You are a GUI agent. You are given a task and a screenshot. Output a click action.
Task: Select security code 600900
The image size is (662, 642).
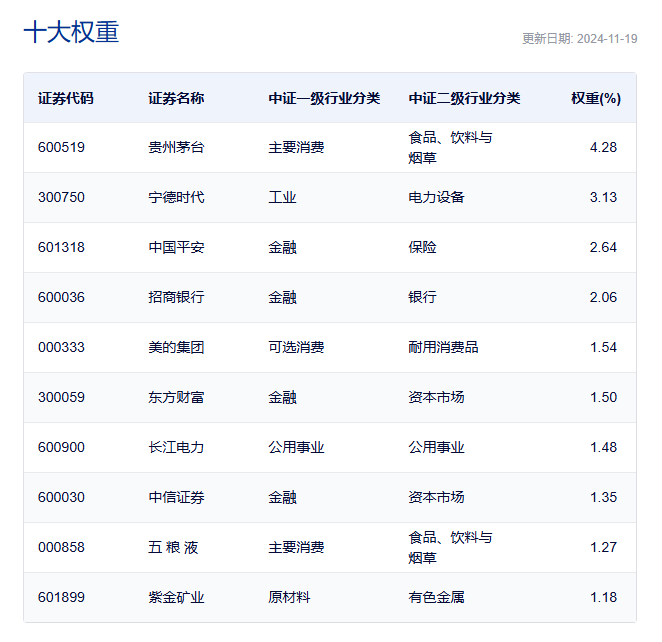61,447
